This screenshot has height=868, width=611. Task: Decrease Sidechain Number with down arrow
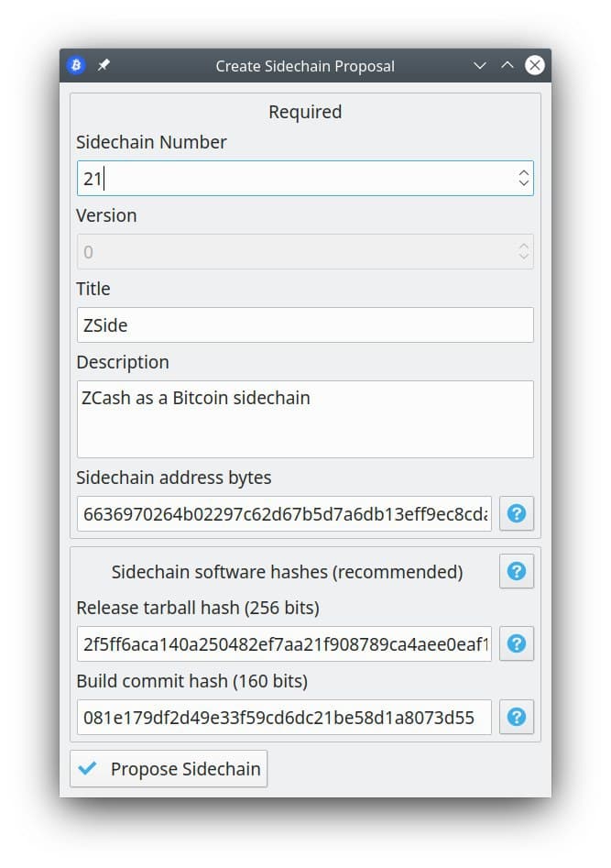(x=524, y=183)
